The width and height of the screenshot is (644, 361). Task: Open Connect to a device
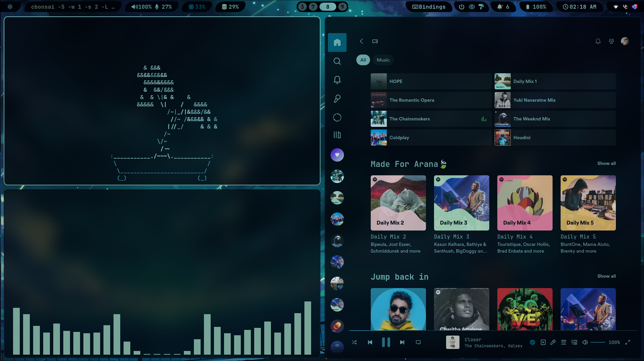(x=574, y=342)
